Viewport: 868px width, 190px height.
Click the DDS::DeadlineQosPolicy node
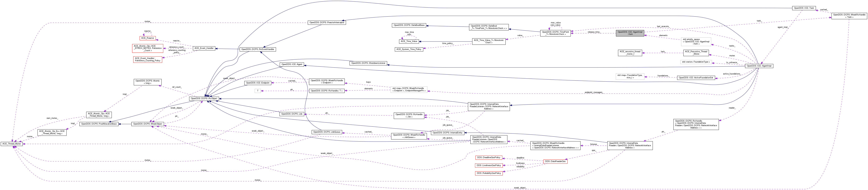pos(489,158)
